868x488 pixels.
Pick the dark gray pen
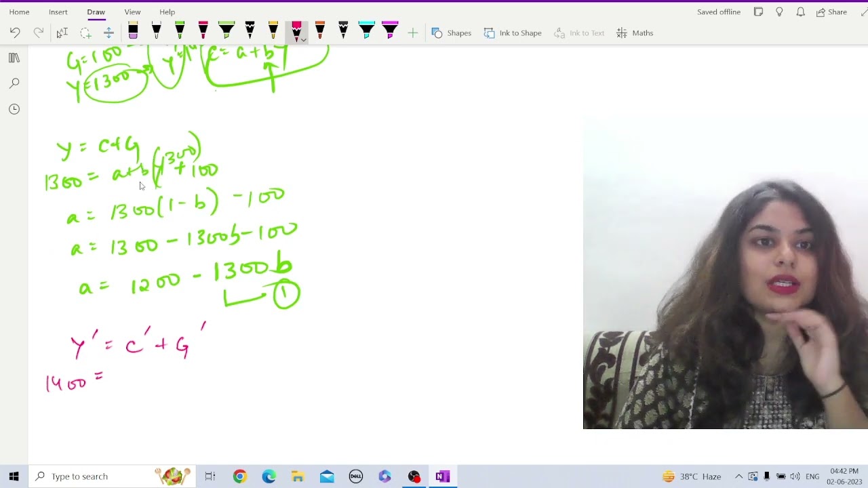(x=343, y=31)
